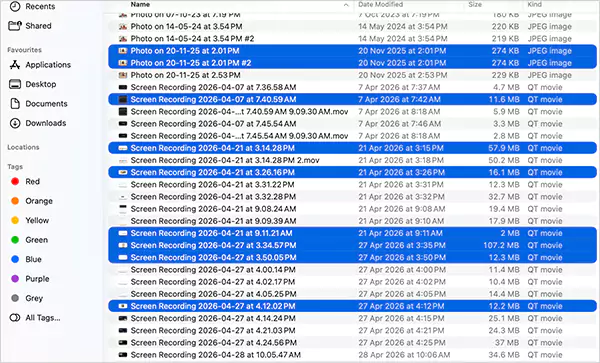Click the 57.9 MB size value
The width and height of the screenshot is (600, 363).
[504, 148]
